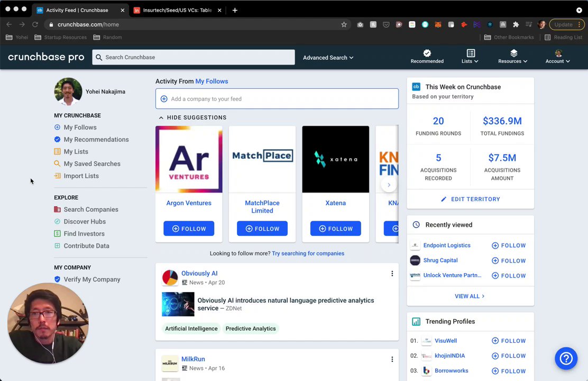Follow Endpoint Logistics in Recently viewed
Viewport: 588px width, 381px height.
click(509, 246)
